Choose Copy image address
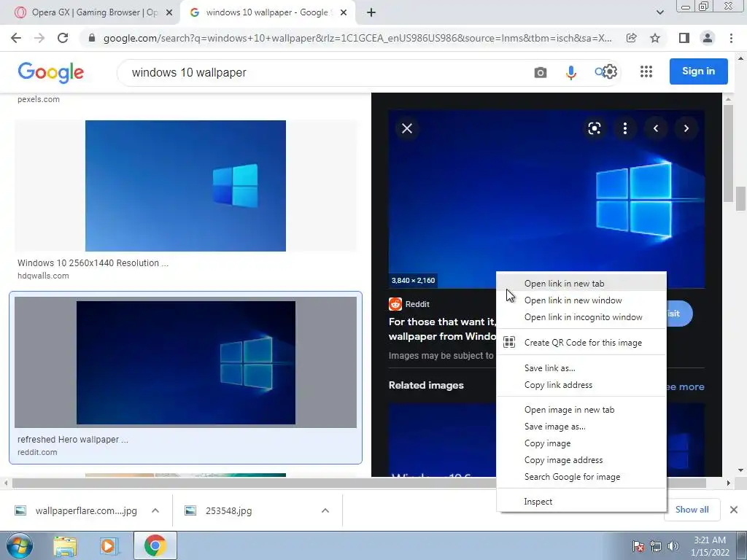The height and width of the screenshot is (560, 747). [581, 460]
